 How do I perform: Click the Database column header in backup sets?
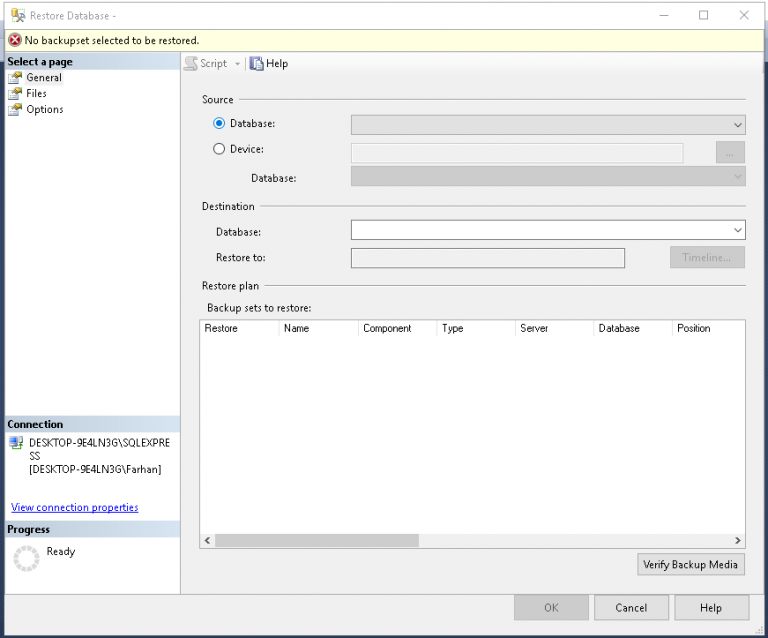(633, 328)
